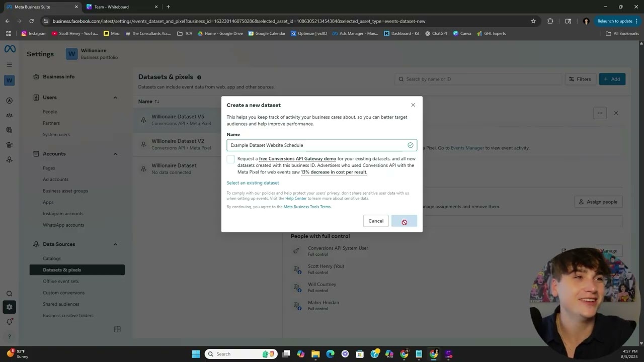The width and height of the screenshot is (644, 362).
Task: Open Catalogs under Data Sources
Action: [52, 258]
